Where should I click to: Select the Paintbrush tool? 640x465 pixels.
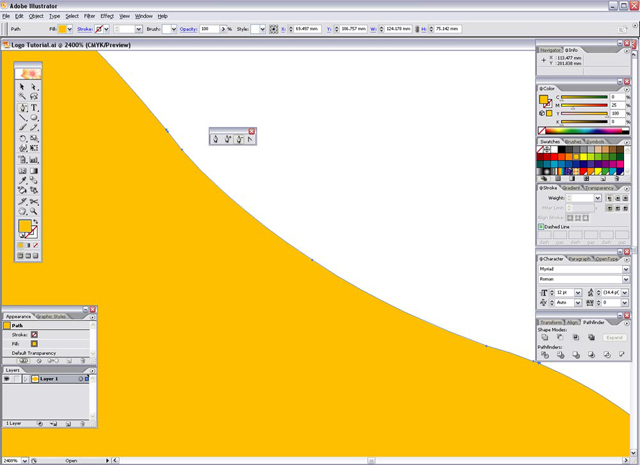click(x=22, y=127)
